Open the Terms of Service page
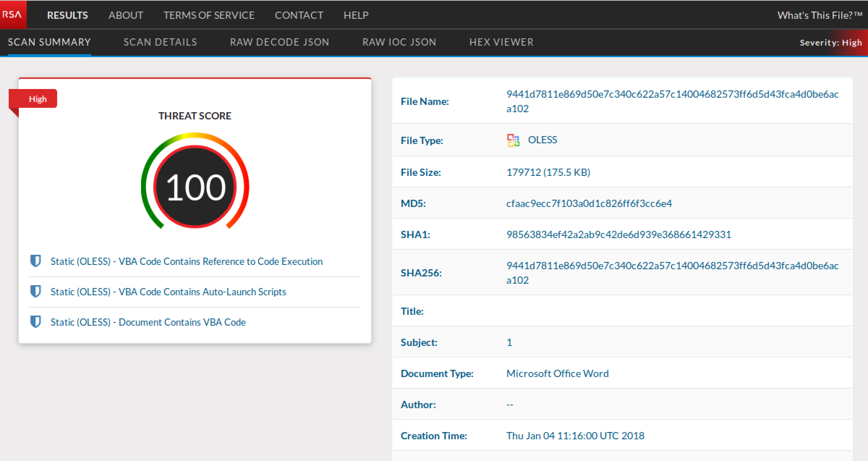Image resolution: width=868 pixels, height=461 pixels. pos(209,15)
